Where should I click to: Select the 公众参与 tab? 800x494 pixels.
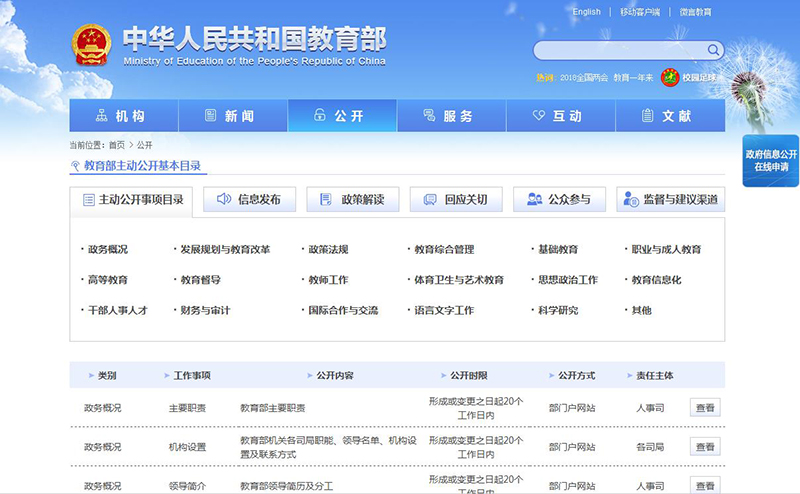pos(559,199)
